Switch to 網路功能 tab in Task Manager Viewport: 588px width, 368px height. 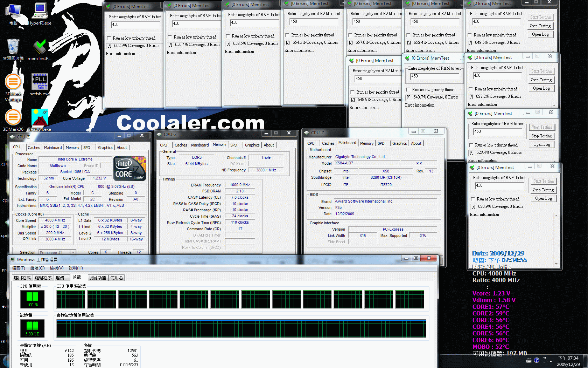tap(98, 278)
